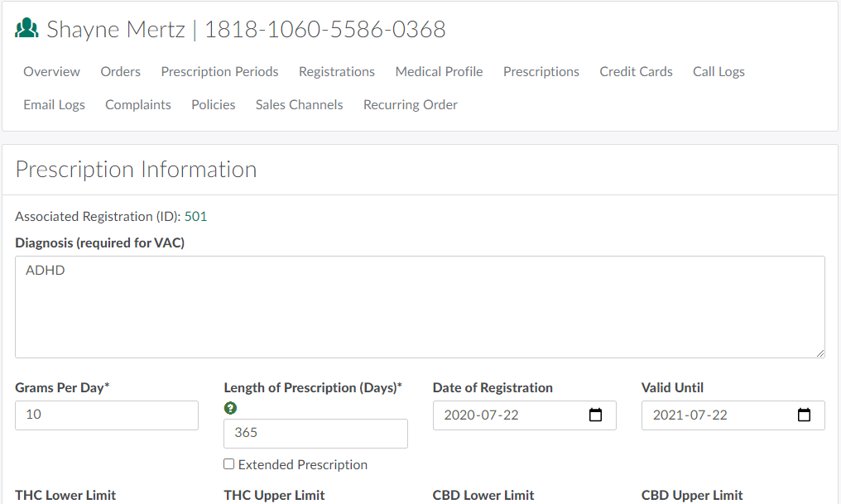Image resolution: width=841 pixels, height=504 pixels.
Task: Open the Recurring Order tab
Action: click(411, 105)
